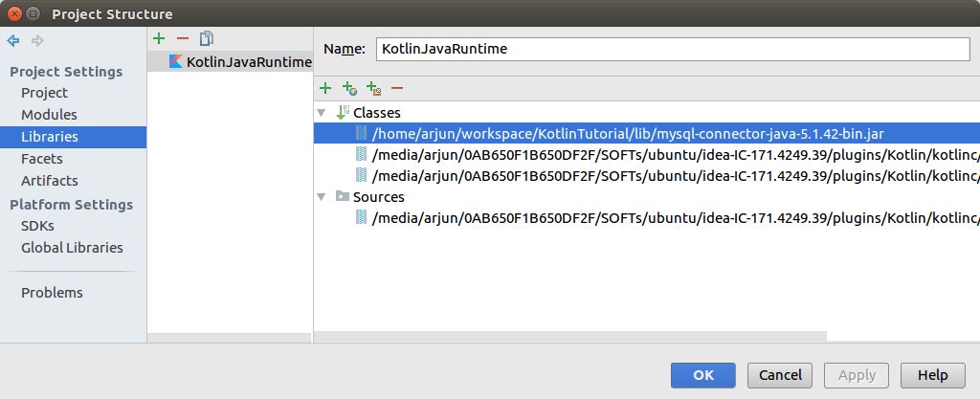Screen dimensions: 980x399
Task: Select the Classes node label
Action: pyautogui.click(x=377, y=113)
